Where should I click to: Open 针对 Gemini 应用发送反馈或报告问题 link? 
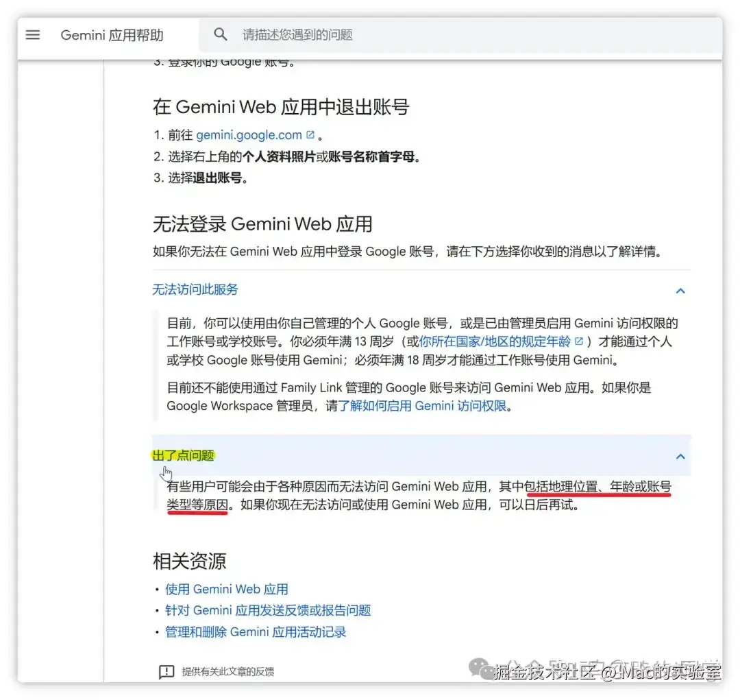click(268, 610)
